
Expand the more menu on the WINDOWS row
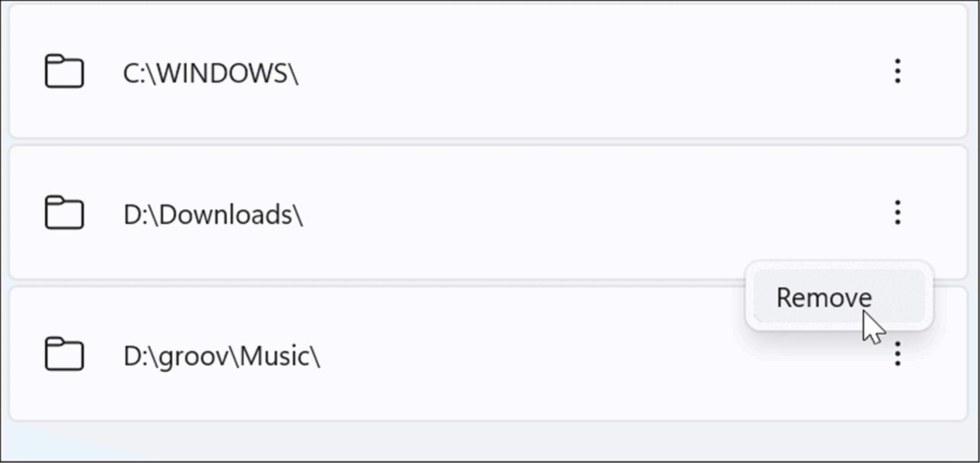coord(898,71)
